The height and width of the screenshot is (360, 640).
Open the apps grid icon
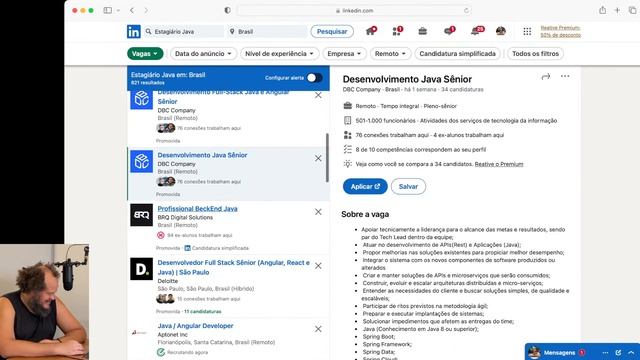527,31
